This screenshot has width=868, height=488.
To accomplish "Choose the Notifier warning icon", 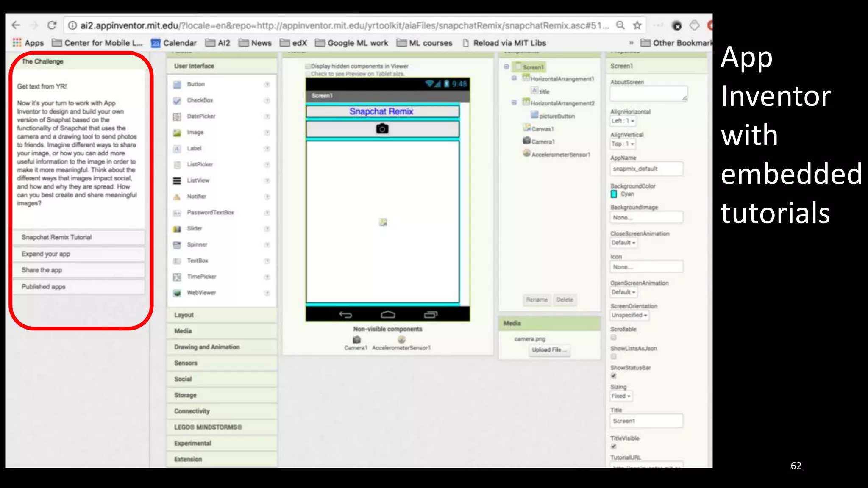I will 177,197.
